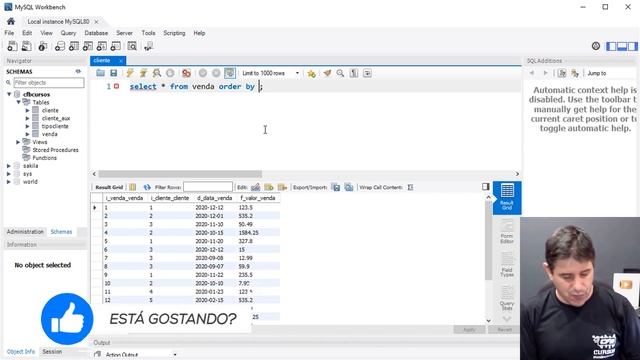Click the Filter objects search field
The height and width of the screenshot is (360, 640).
[49, 82]
